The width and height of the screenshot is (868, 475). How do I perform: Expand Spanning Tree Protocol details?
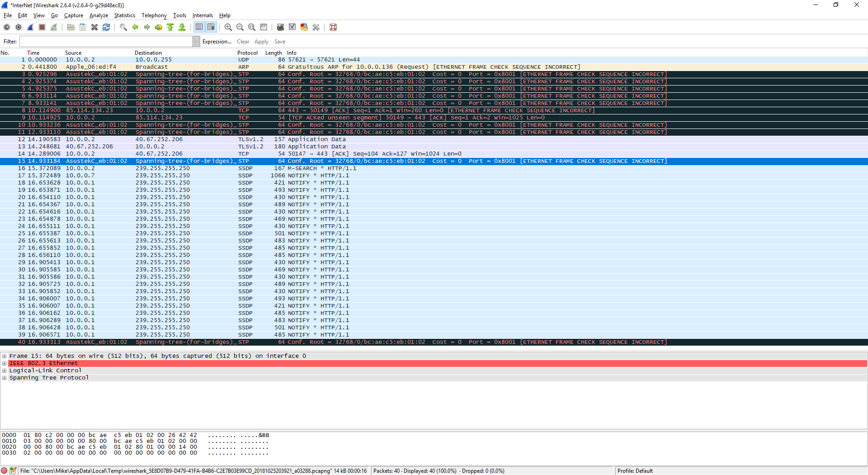point(5,378)
